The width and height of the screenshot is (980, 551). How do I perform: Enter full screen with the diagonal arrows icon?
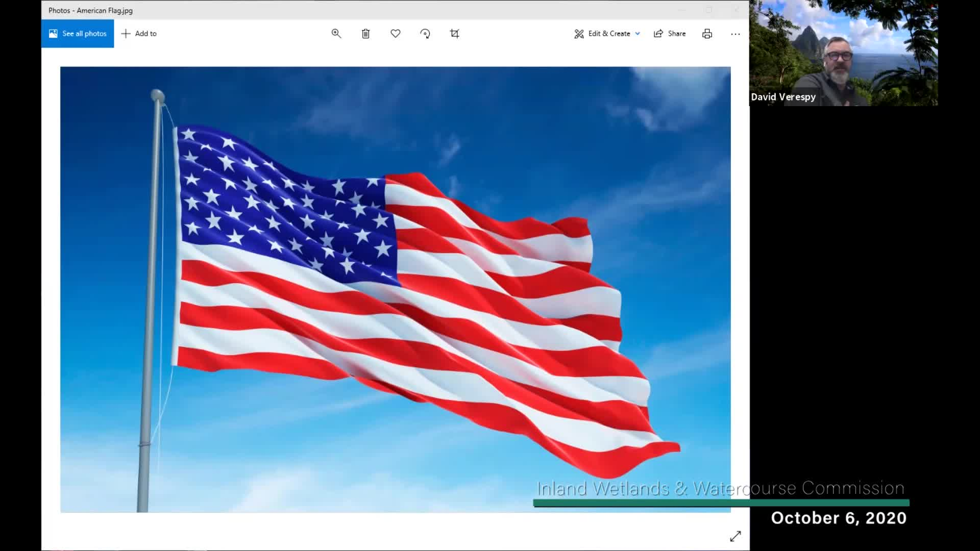pos(735,536)
